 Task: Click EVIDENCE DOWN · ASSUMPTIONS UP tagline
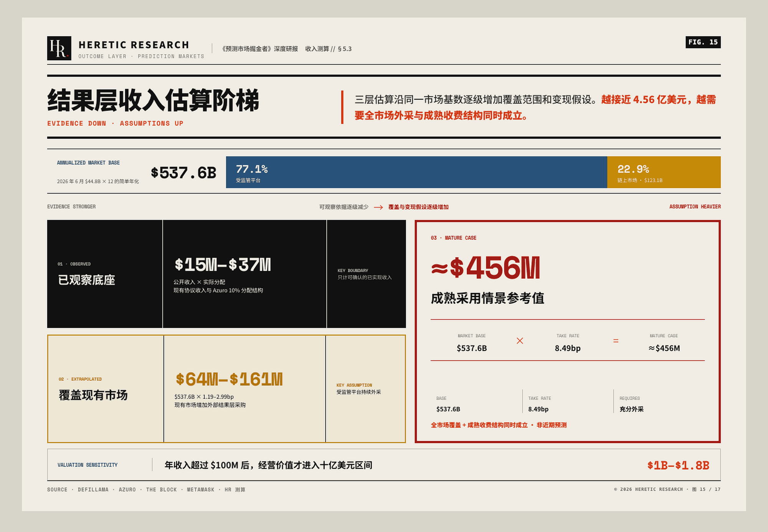click(115, 123)
